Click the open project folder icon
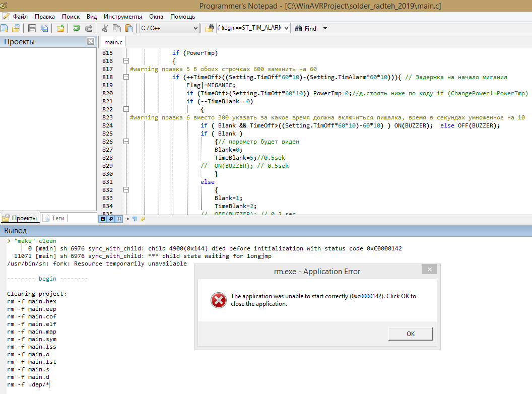The height and width of the screenshot is (394, 532). click(x=60, y=28)
